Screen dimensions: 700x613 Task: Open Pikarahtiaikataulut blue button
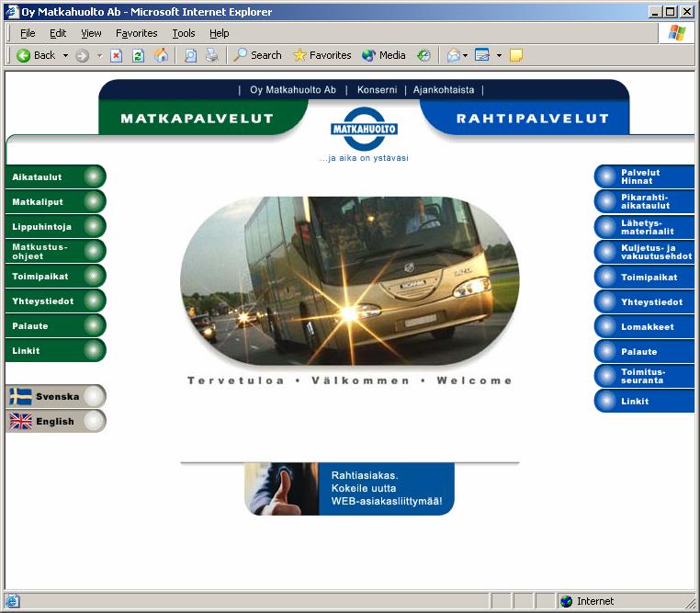tap(644, 201)
